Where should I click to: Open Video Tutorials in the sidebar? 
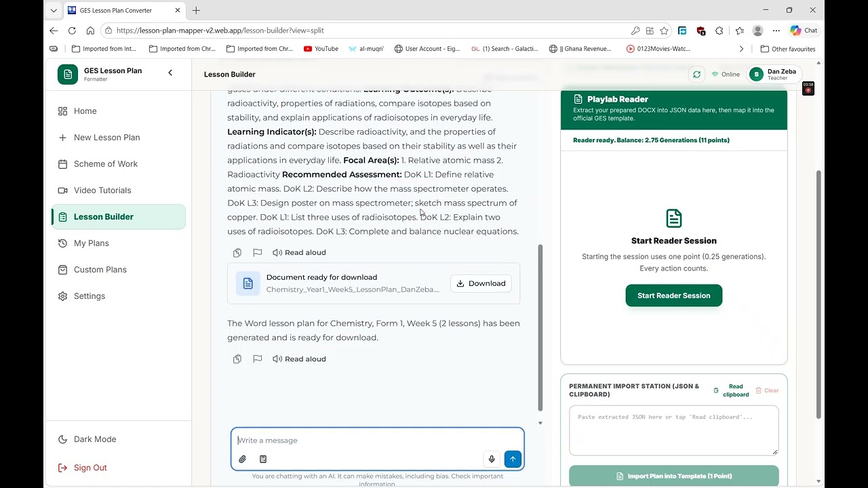tap(118, 190)
